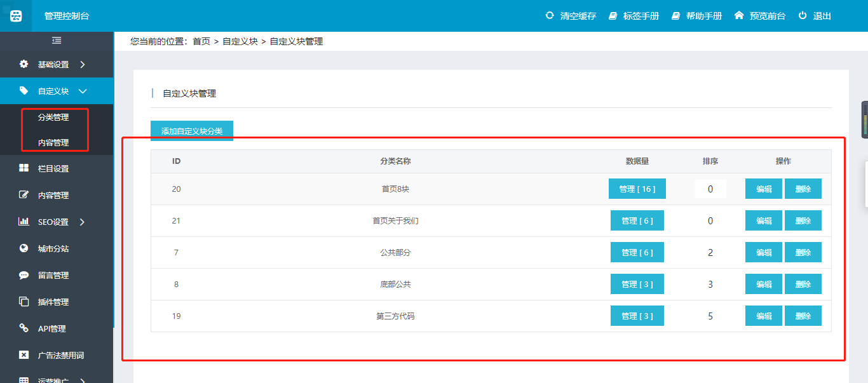This screenshot has width=868, height=383.
Task: Click the edit icon beside 内容管理
Action: 24,195
